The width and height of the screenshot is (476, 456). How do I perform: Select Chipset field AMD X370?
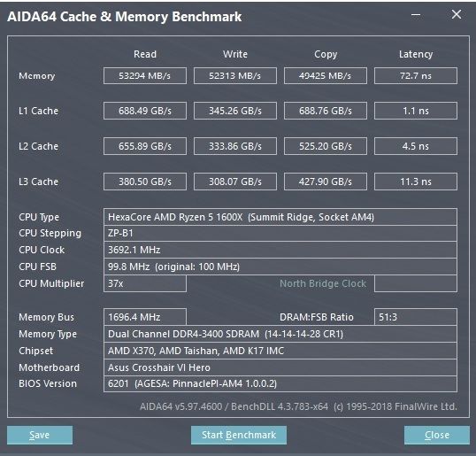[280, 351]
